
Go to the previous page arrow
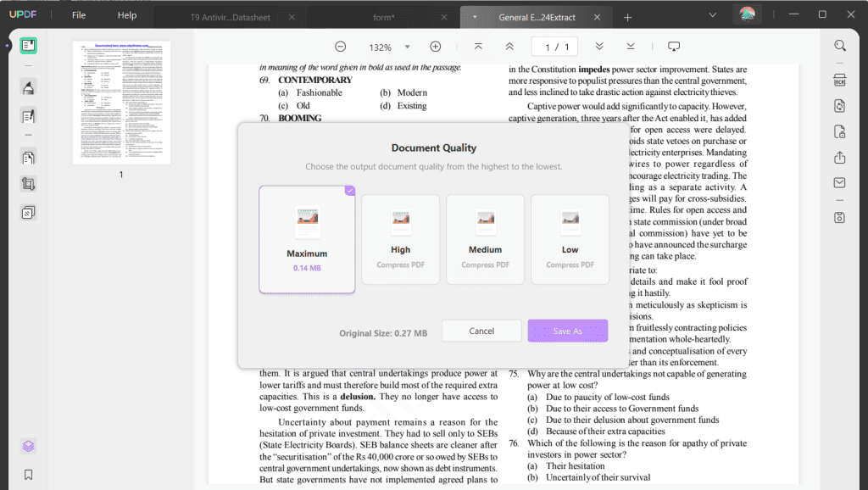pos(509,47)
